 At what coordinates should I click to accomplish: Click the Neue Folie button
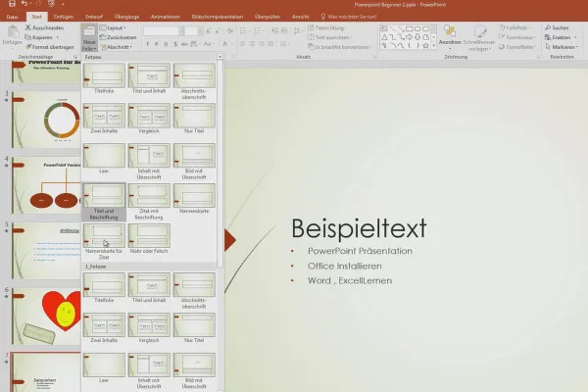[89, 38]
